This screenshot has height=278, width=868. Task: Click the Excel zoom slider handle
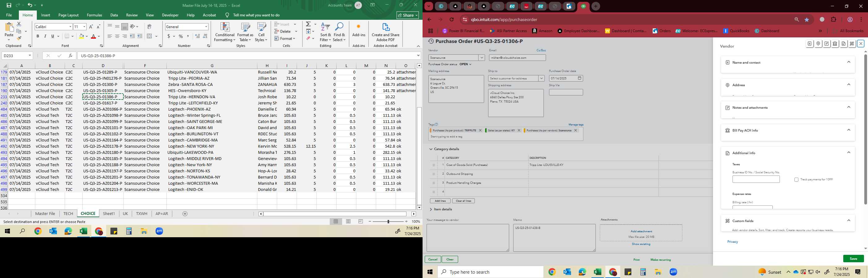click(x=388, y=221)
